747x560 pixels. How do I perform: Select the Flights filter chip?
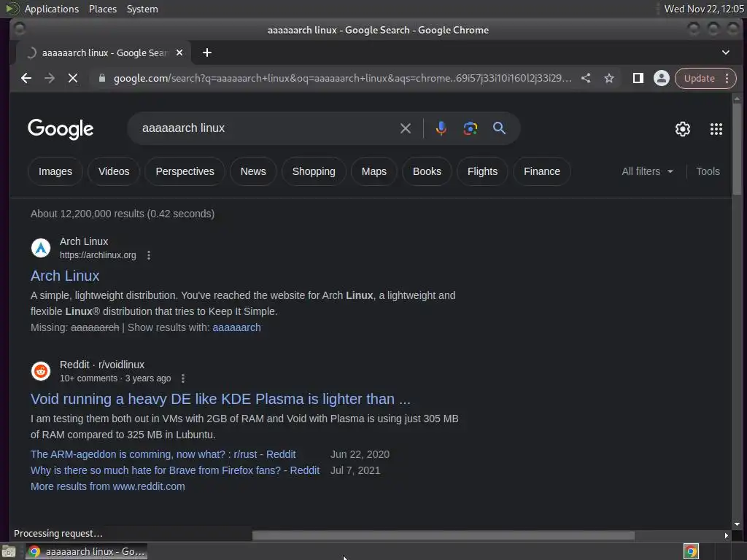482,171
